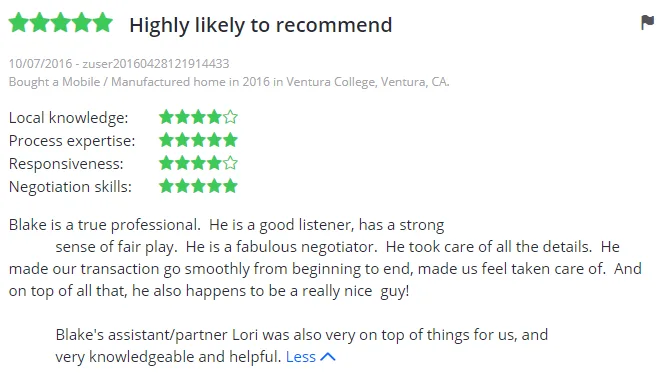
Task: Click the Highly likely to recommend heading
Action: tap(261, 25)
